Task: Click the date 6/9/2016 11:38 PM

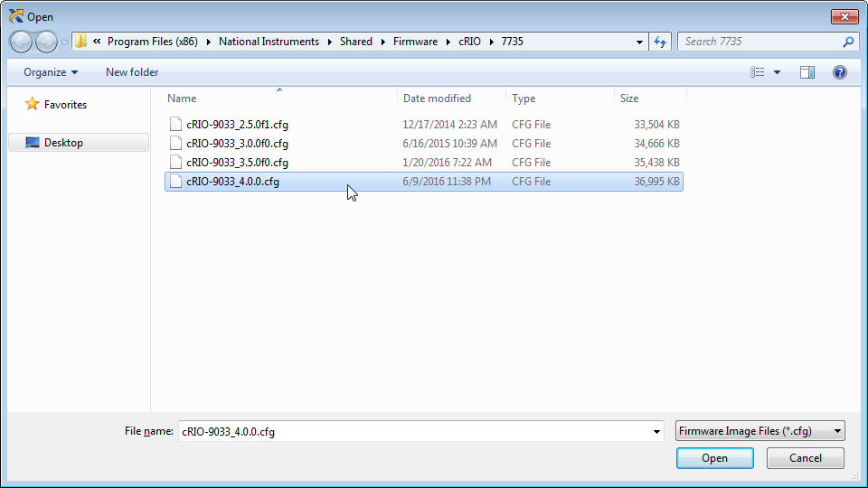Action: click(446, 182)
